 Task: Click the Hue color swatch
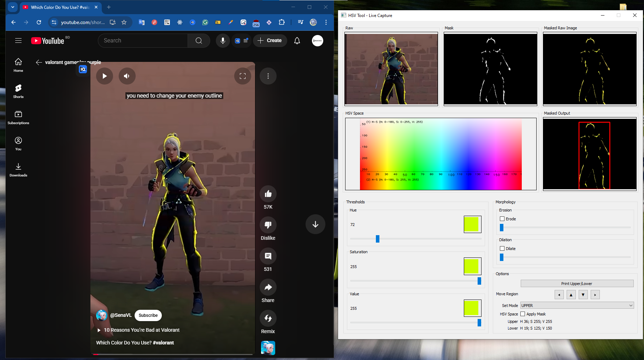473,224
